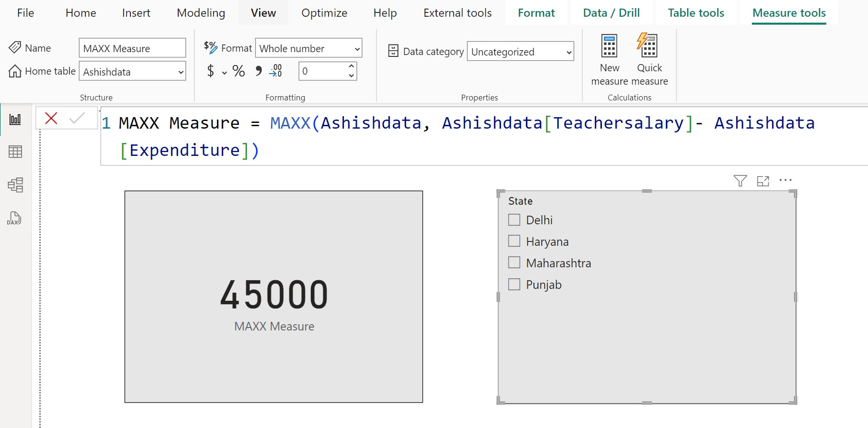Switch to Table view icon
This screenshot has width=868, height=428.
[15, 152]
